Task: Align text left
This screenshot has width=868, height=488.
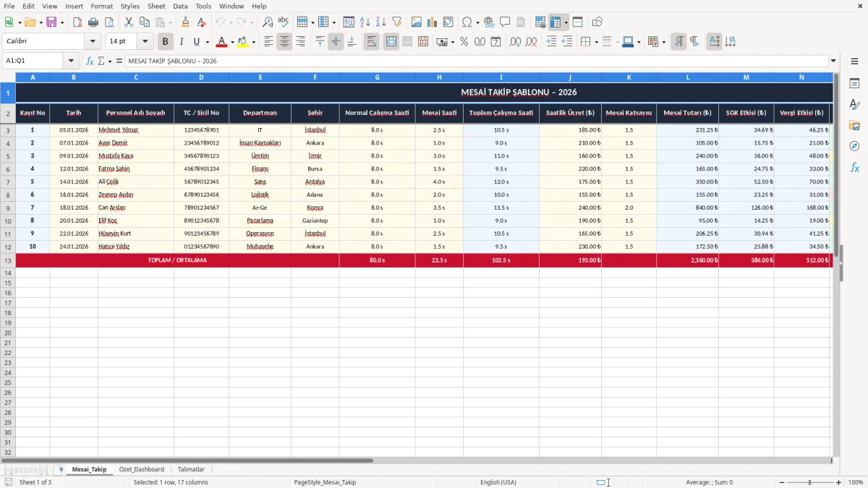Action: point(268,42)
